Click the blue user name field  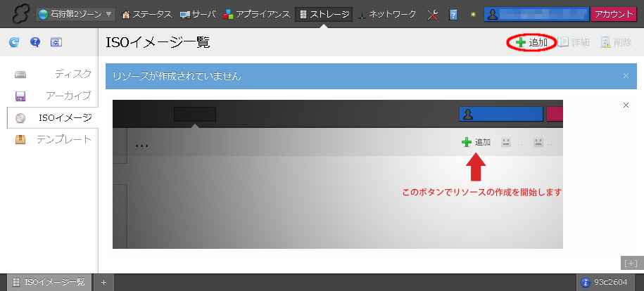[x=536, y=14]
